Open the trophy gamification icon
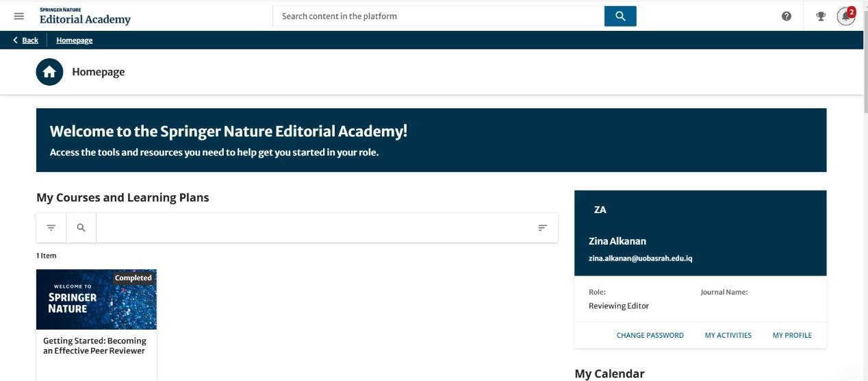 tap(821, 16)
